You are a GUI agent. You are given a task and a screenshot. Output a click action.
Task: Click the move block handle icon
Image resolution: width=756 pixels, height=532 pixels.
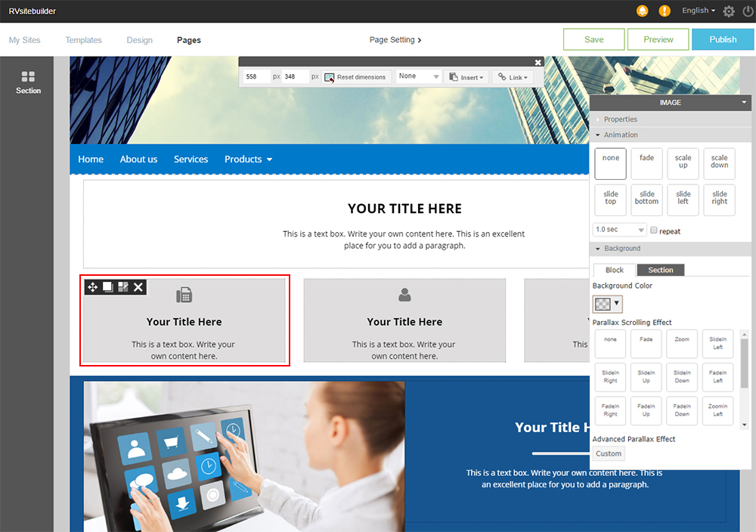(x=92, y=287)
